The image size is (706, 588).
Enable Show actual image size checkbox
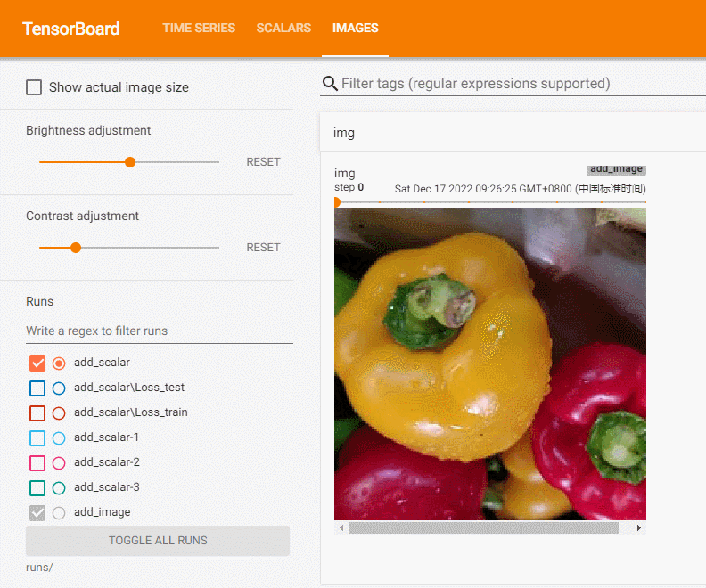pyautogui.click(x=34, y=87)
